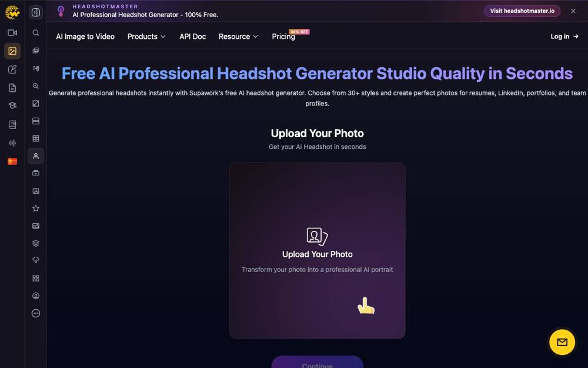Click the 'Get your AI Headshot in seconds' subtitle
The height and width of the screenshot is (368, 588).
(318, 147)
